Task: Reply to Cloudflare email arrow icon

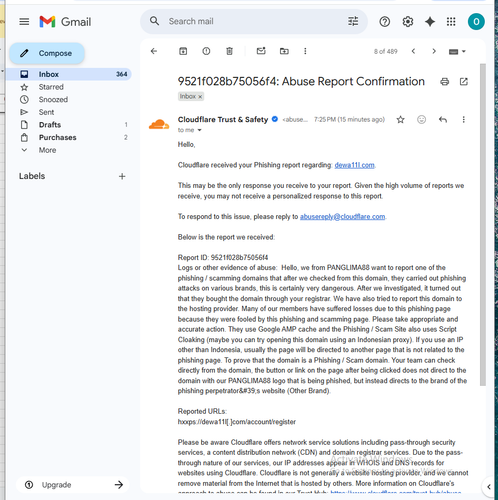Action: click(443, 119)
